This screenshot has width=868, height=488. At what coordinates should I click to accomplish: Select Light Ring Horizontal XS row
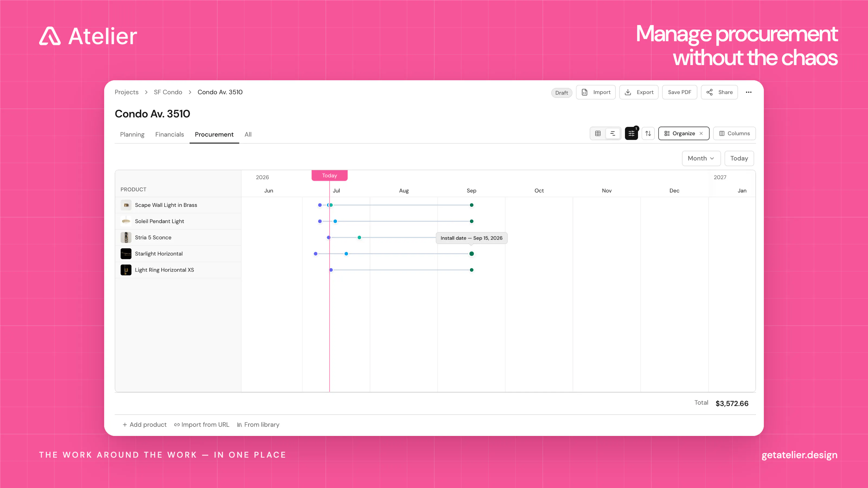[178, 270]
